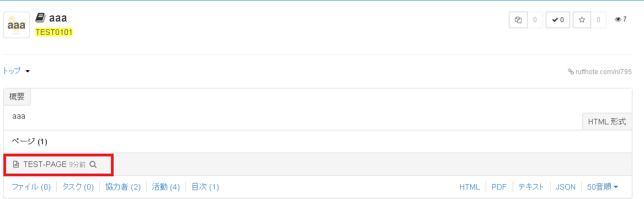The image size is (644, 199).
Task: Click the eye views icon
Action: 618,19
